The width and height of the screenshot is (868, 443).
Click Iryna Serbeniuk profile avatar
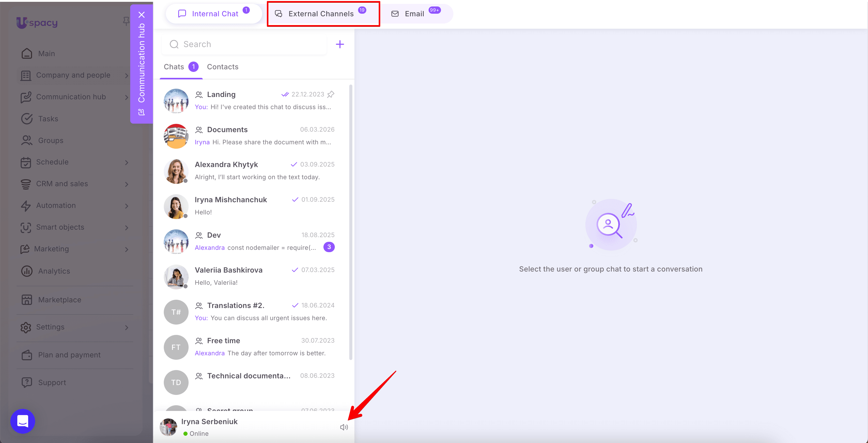(x=168, y=427)
